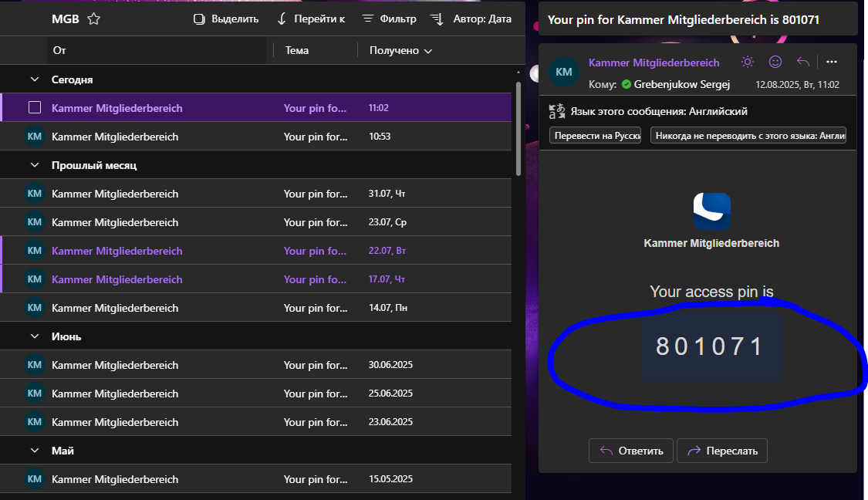
Task: Collapse the Сегодня group
Action: coord(34,79)
